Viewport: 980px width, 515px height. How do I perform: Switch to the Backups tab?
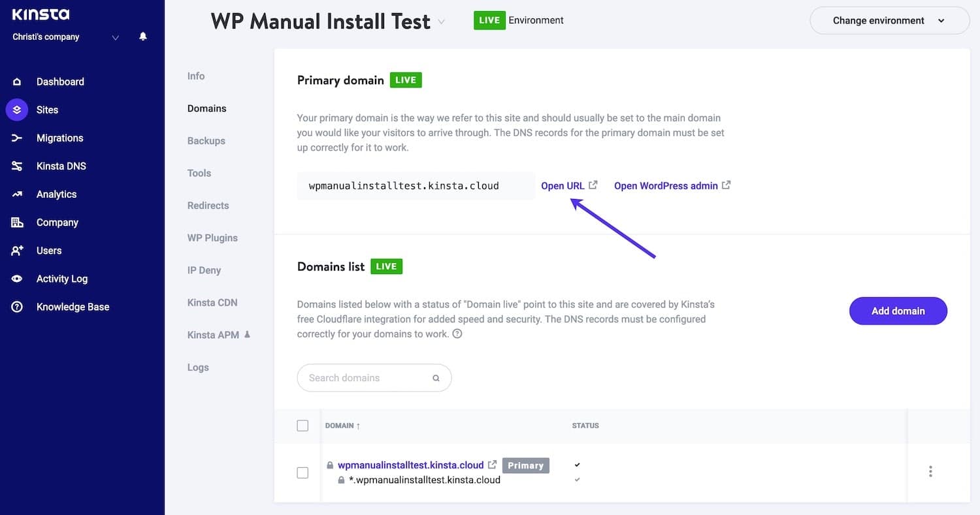point(206,140)
